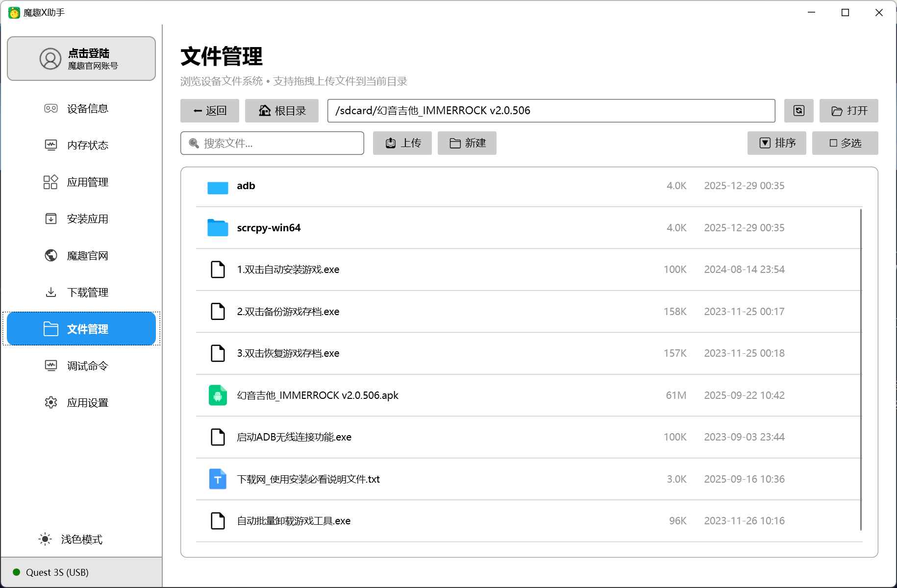This screenshot has width=897, height=588.
Task: Navigate to 根目录 root directory
Action: (281, 111)
